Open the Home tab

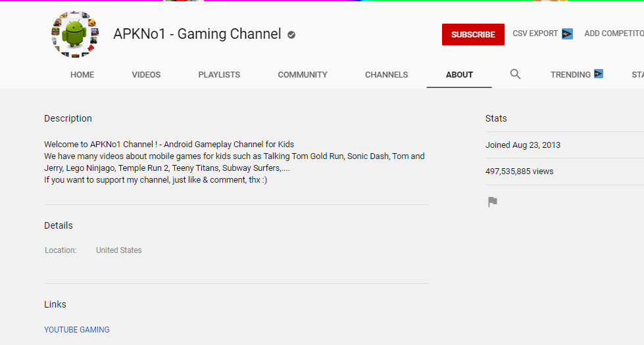click(82, 75)
